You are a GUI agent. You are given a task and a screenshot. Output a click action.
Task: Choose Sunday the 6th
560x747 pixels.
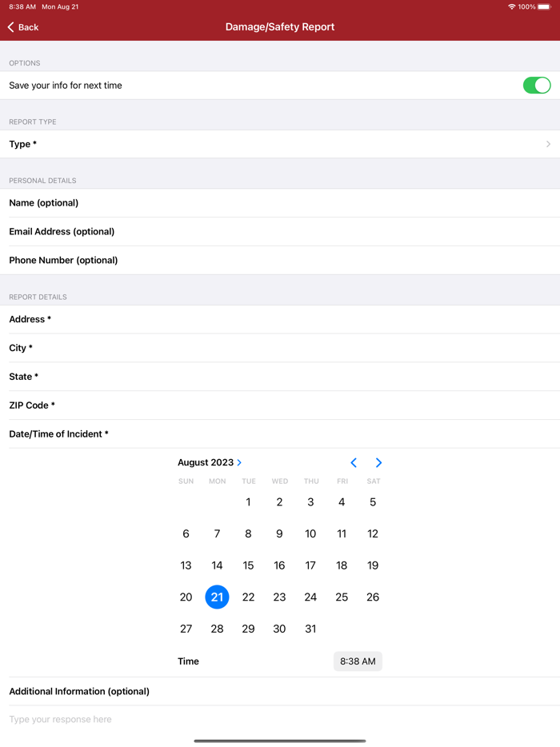click(x=186, y=533)
